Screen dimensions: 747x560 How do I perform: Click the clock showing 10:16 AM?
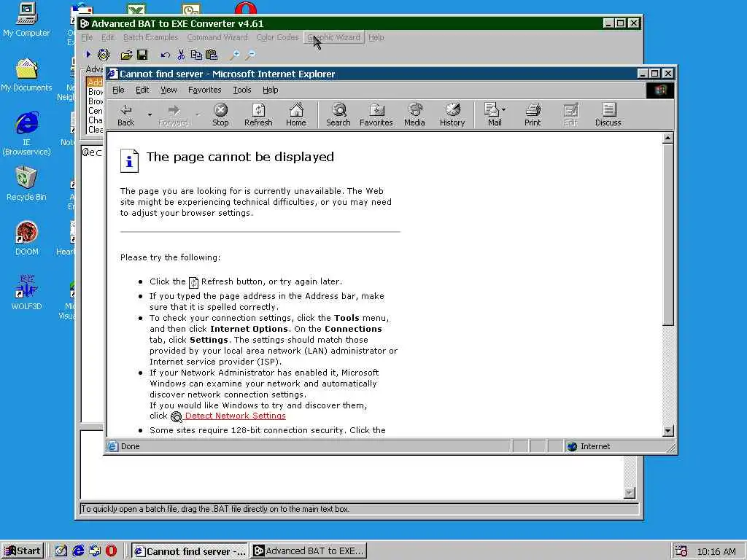click(x=716, y=551)
